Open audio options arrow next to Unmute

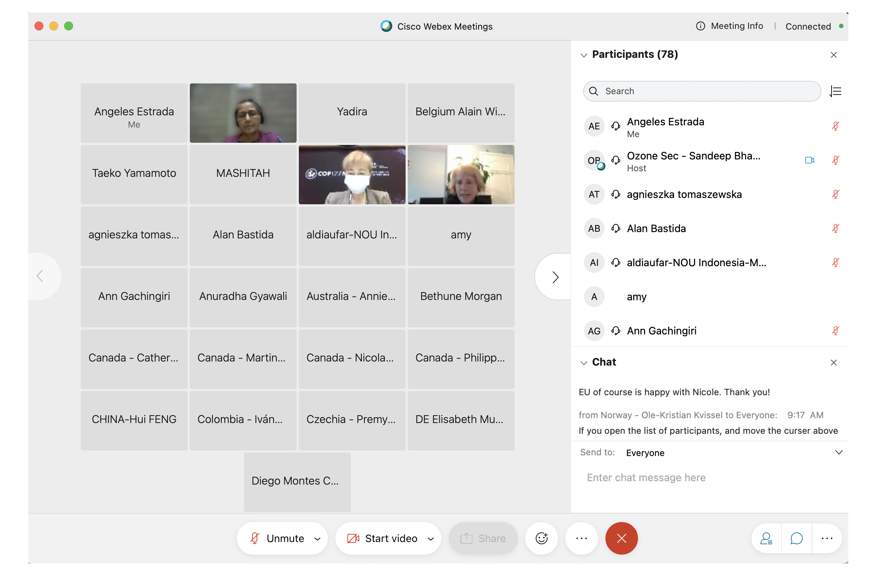click(318, 539)
